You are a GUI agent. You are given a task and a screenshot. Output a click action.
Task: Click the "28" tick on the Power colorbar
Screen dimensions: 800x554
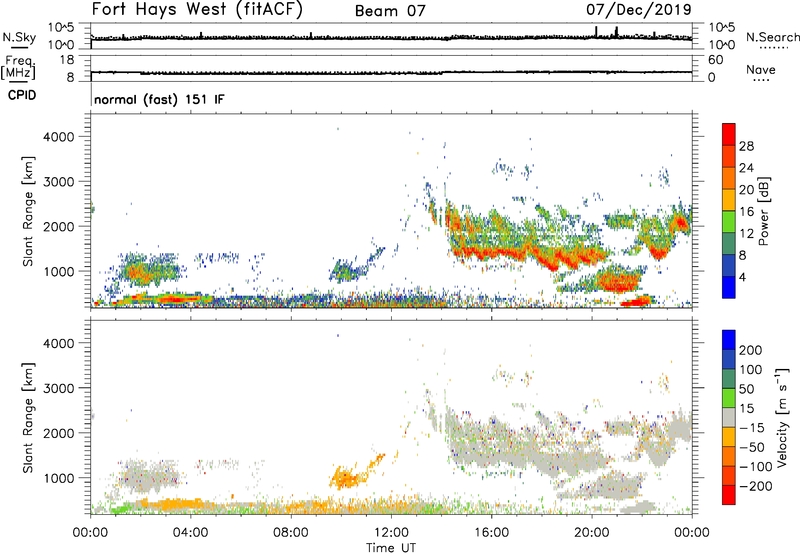pyautogui.click(x=746, y=146)
